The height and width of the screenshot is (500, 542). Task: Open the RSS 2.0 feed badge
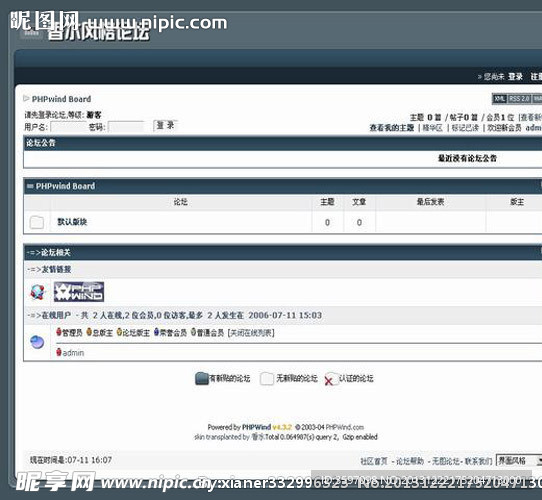[x=519, y=99]
